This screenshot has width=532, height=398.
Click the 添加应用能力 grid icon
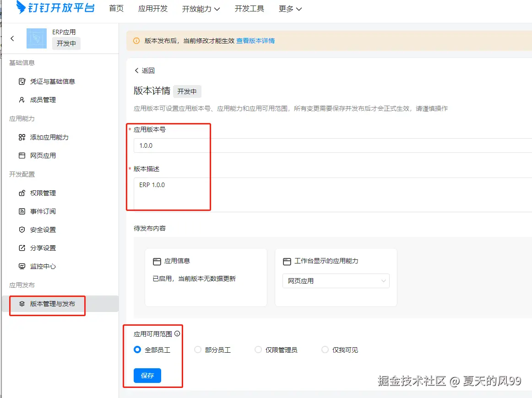click(x=22, y=137)
